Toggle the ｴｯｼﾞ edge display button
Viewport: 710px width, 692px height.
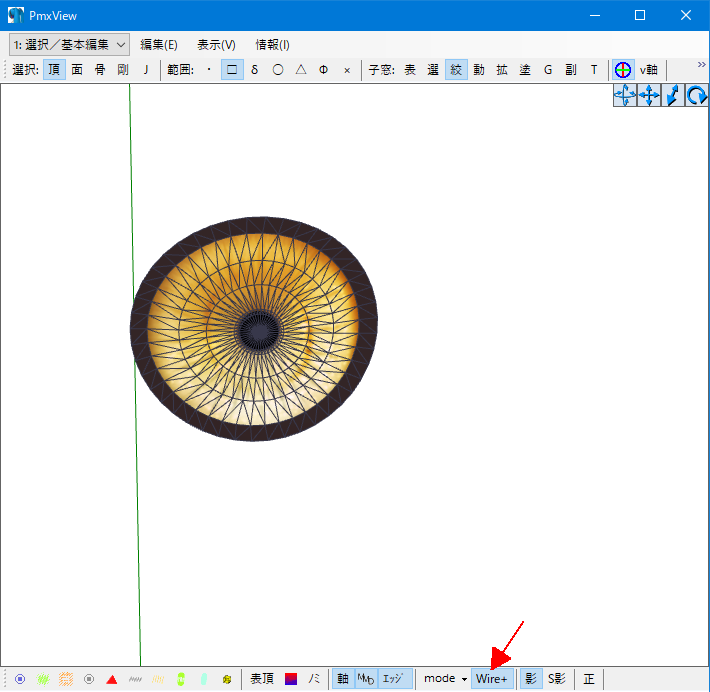click(393, 679)
